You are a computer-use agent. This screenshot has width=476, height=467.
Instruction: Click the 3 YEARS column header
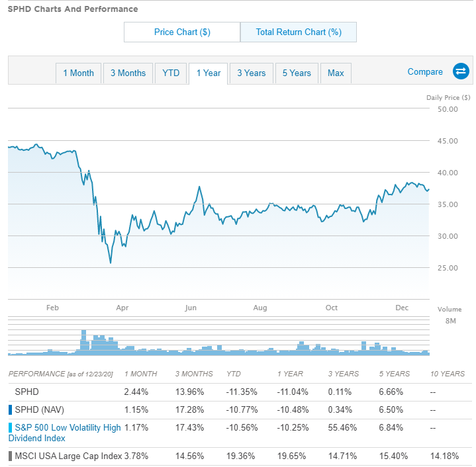pos(344,374)
